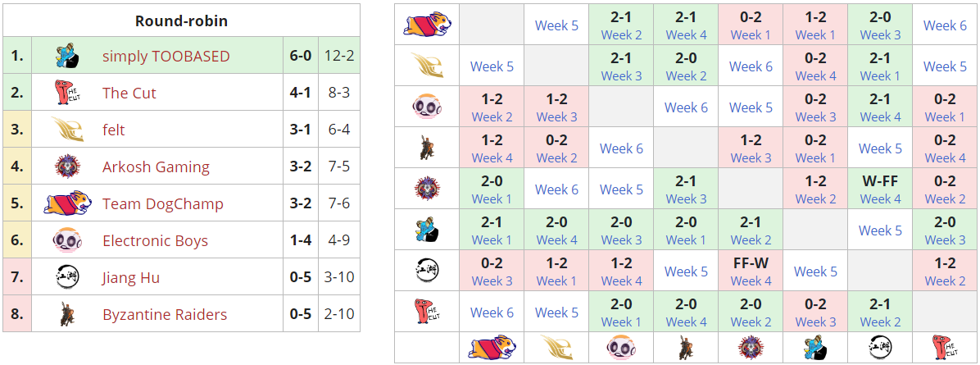Click Byzantine Raiders logo in standings table

click(66, 315)
